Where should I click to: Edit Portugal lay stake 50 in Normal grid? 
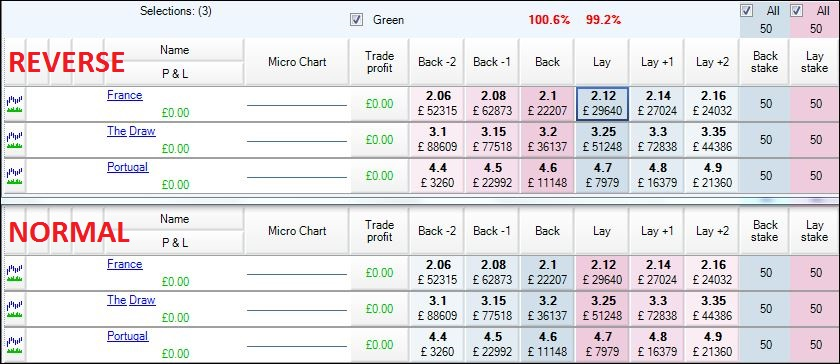coord(815,345)
